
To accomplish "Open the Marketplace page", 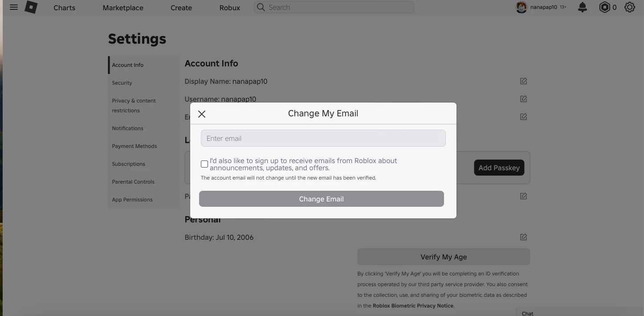I will tap(123, 8).
